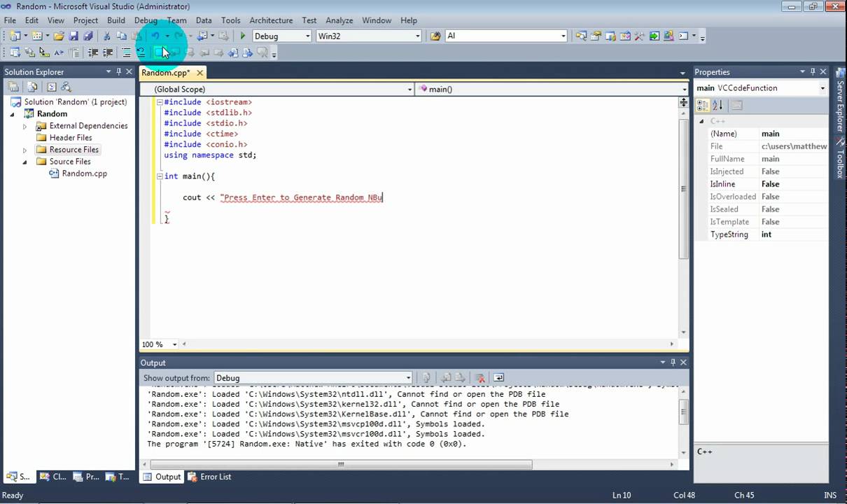Sort properties alphabetically with the A-Z icon
847x504 pixels.
717,106
